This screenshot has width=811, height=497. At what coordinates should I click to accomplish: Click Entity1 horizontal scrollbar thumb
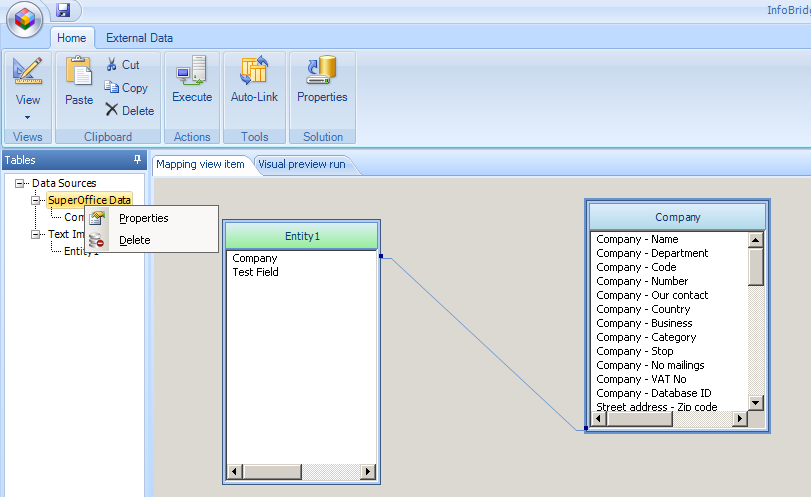272,472
